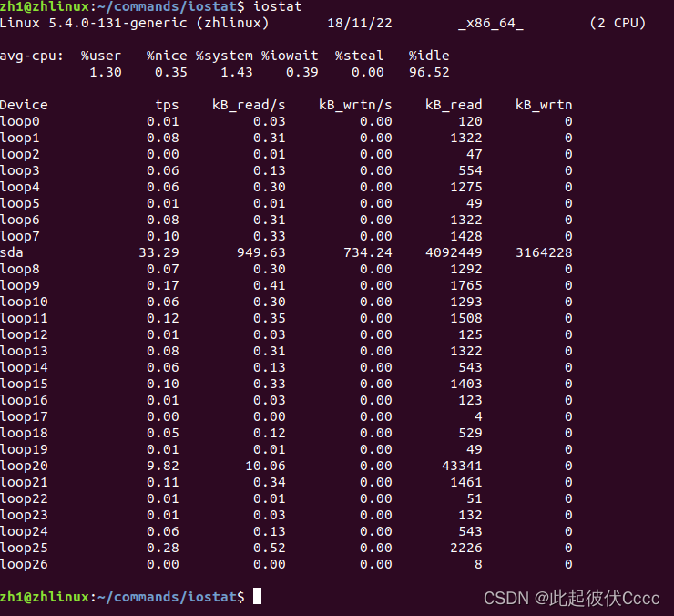Click the 'loop18' device name
The image size is (674, 616).
pos(24,433)
